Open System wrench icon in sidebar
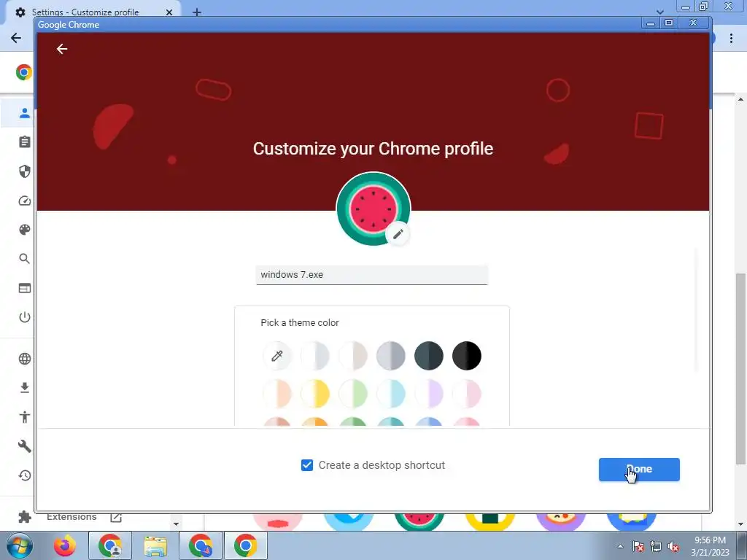The width and height of the screenshot is (747, 560). pos(25,446)
